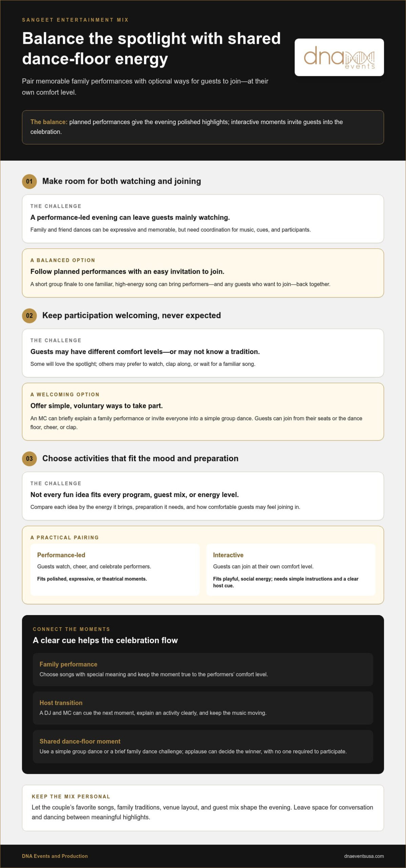Click 'A clear cue helps the celebration flow' heading
The image size is (406, 868).
pyautogui.click(x=105, y=640)
